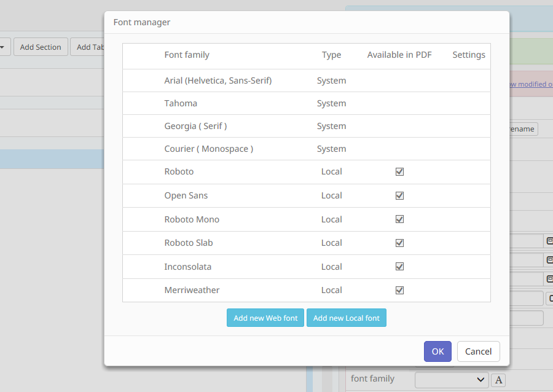Toggle the Roboto Mono PDF checkbox
553x392 pixels.
pos(399,219)
